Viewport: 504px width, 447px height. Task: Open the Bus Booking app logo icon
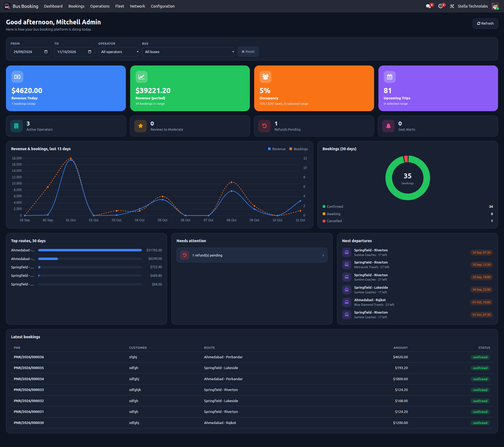7,6
